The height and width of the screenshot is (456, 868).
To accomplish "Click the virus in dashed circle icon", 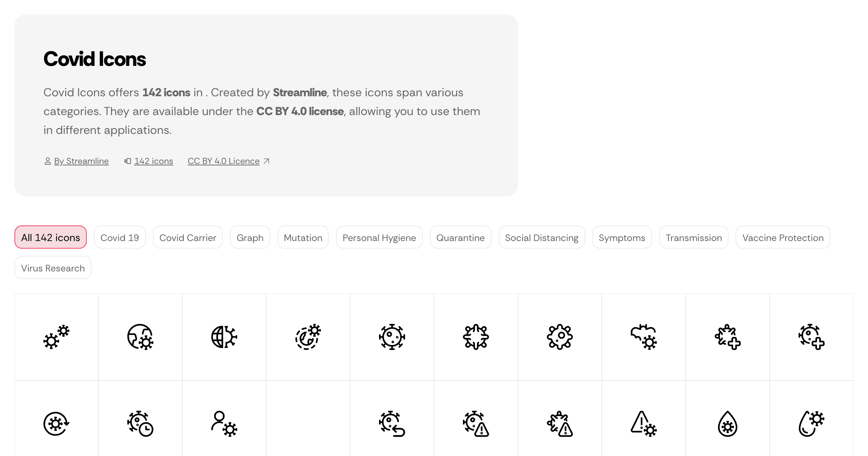I will click(308, 337).
